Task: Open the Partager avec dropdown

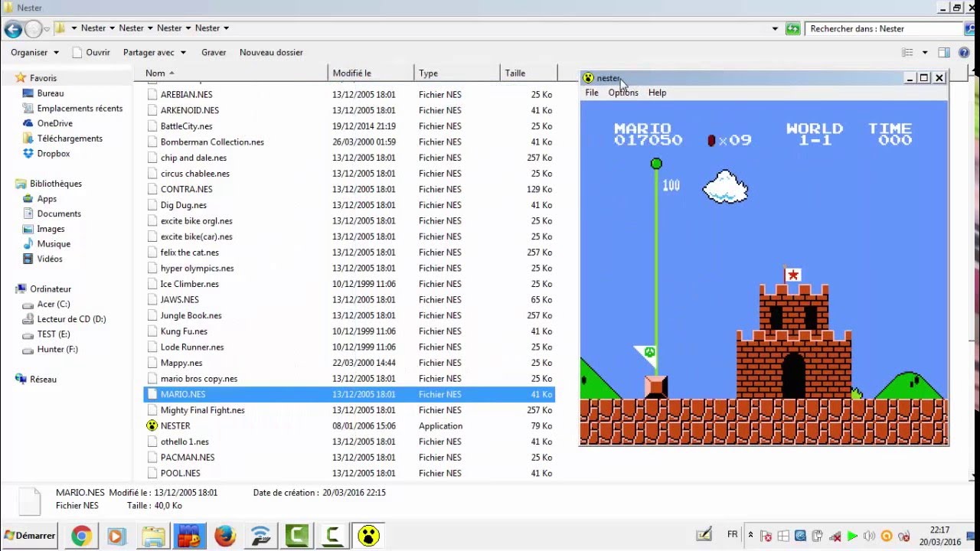Action: tap(155, 52)
